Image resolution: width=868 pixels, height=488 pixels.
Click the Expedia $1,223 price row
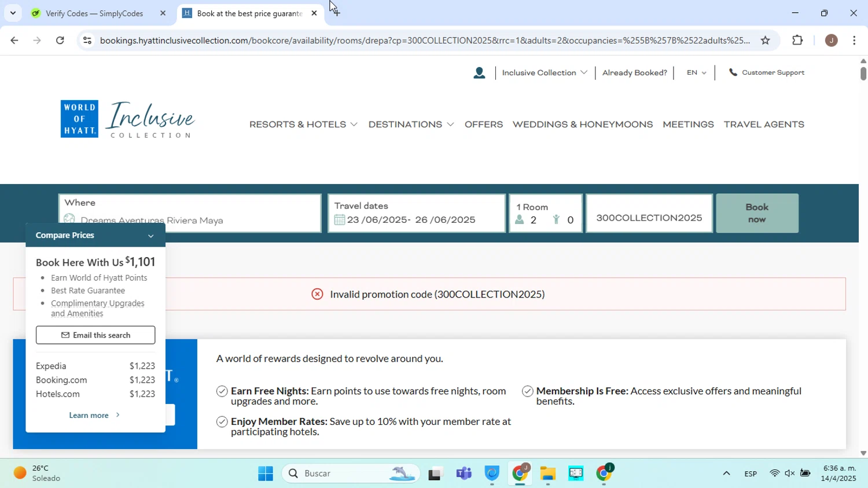[95, 366]
